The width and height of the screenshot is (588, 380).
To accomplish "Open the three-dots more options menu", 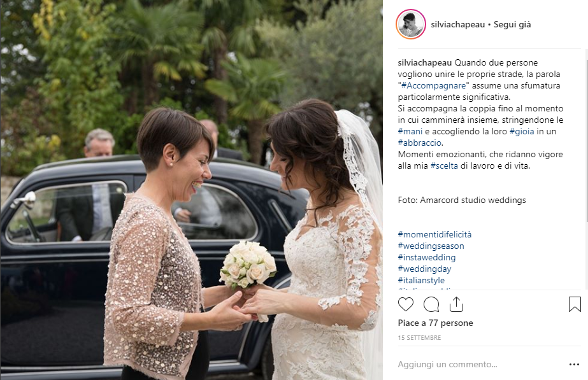I will tap(574, 364).
